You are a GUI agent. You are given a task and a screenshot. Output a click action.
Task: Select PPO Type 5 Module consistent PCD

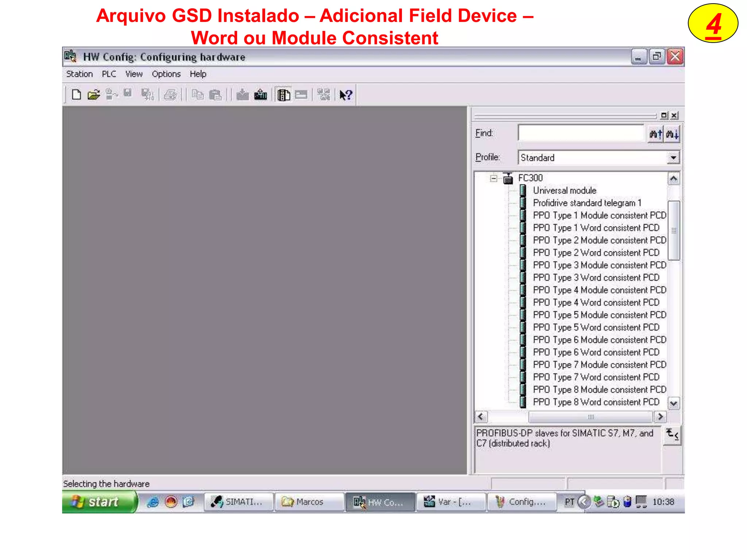(599, 315)
